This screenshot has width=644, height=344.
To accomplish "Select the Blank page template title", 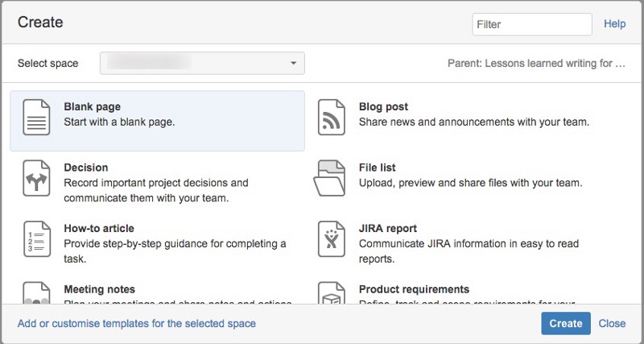I will (x=93, y=106).
